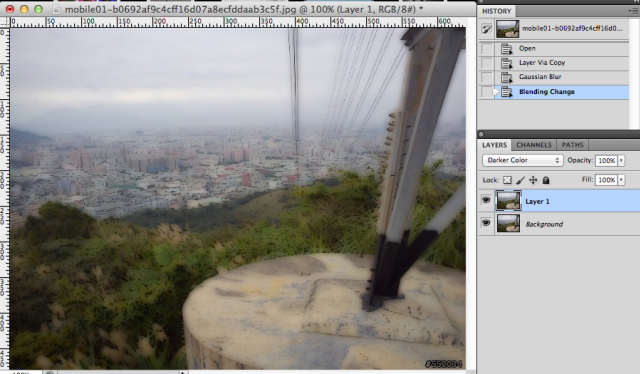
Task: Set history brush source for Blending Change
Action: (x=487, y=92)
